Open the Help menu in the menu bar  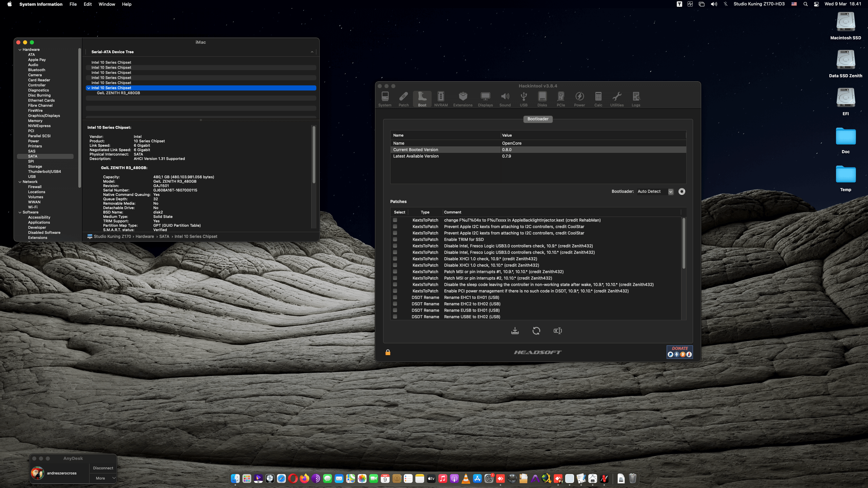pyautogui.click(x=126, y=4)
